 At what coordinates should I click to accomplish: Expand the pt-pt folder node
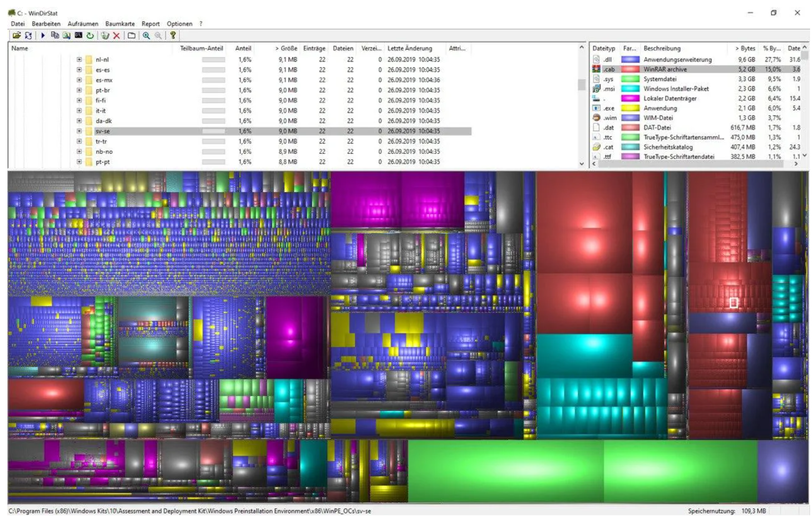click(x=79, y=162)
